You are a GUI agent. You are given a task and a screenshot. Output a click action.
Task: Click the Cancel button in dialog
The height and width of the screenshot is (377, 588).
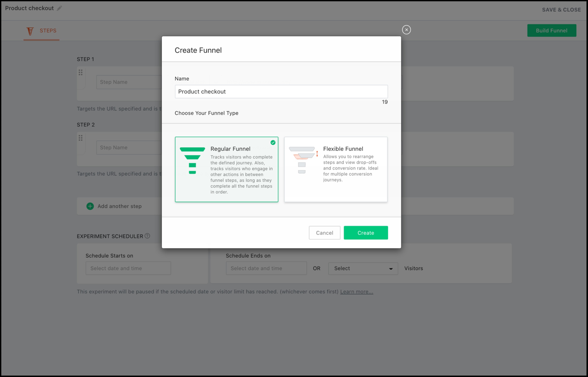tap(324, 233)
